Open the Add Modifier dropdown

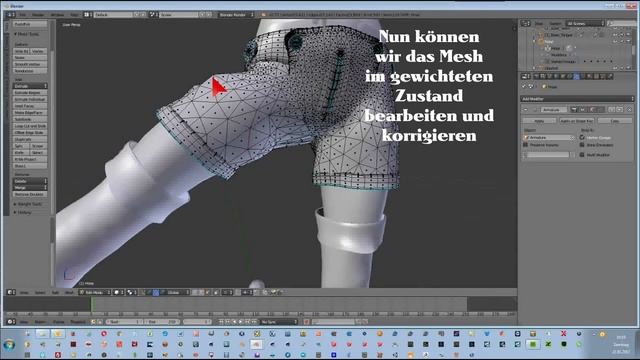[x=577, y=99]
